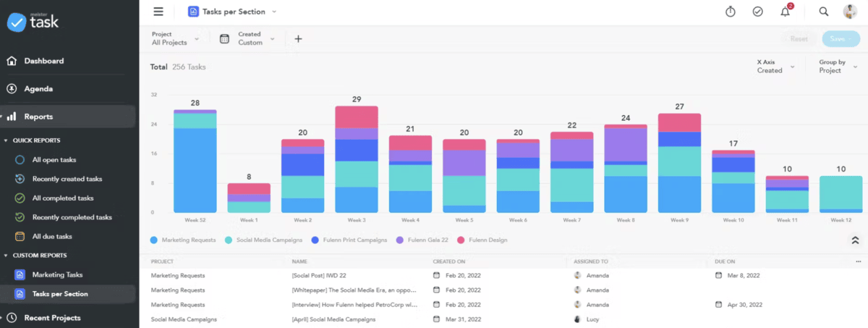Open the notifications bell
868x328 pixels.
(785, 12)
